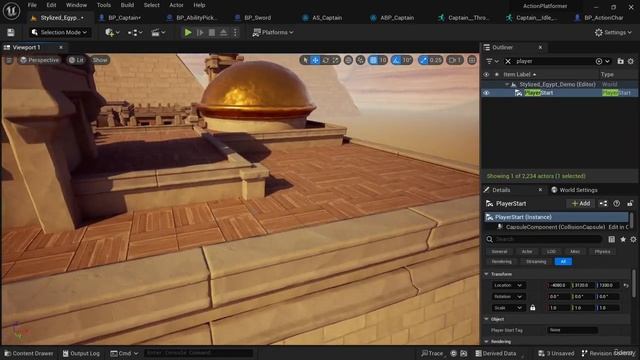The height and width of the screenshot is (360, 640).
Task: Toggle grid snapping in viewport toolbar
Action: [373, 60]
